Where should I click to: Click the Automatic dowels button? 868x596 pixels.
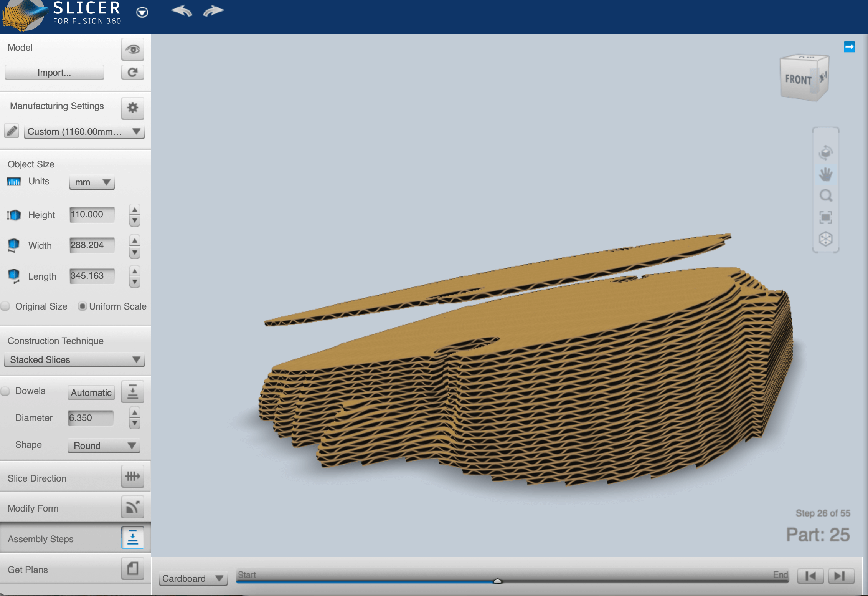(91, 392)
